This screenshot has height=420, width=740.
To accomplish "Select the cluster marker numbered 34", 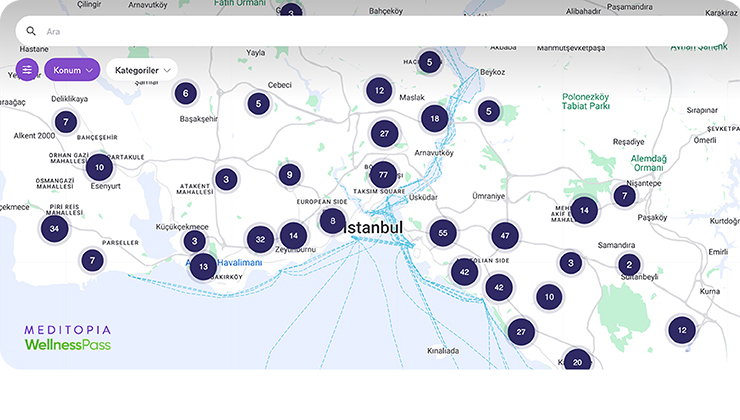I will click(55, 229).
